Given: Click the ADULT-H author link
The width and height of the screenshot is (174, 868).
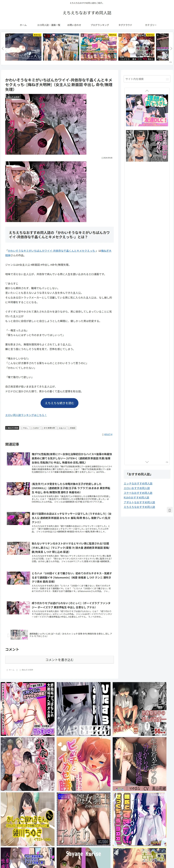Looking at the screenshot, I should pos(108,434).
